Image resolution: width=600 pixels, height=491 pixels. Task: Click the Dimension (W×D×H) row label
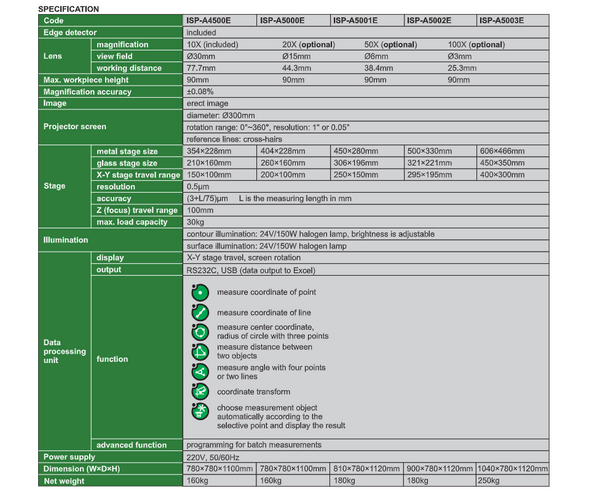(82, 469)
